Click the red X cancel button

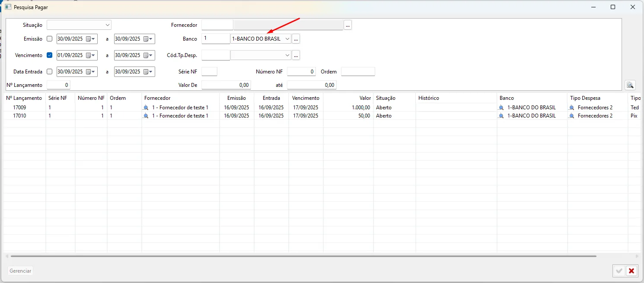pos(631,271)
